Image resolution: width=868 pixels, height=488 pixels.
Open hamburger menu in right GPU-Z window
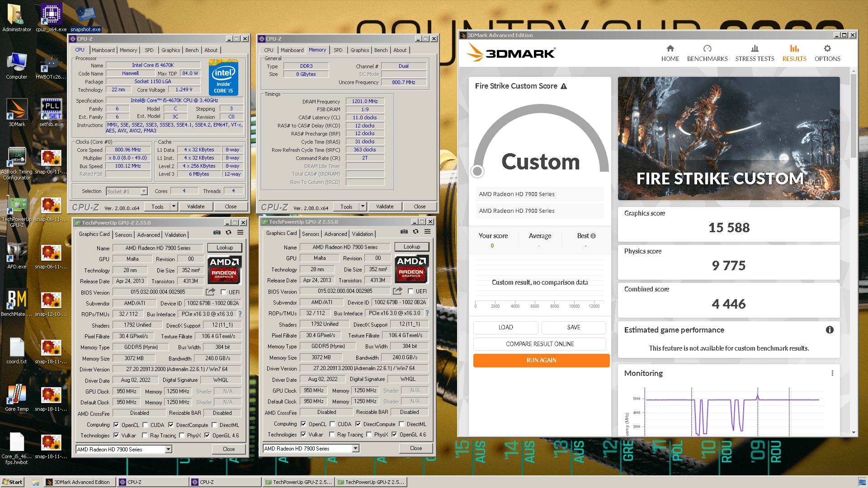click(428, 231)
